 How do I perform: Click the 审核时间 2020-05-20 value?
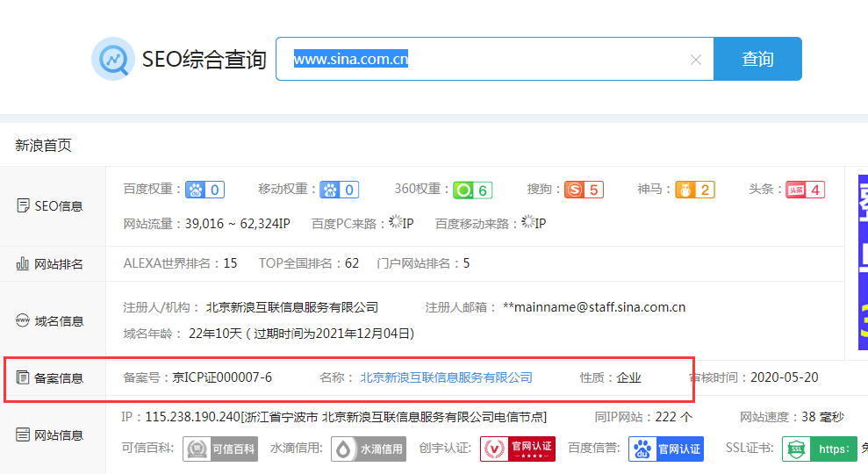click(x=785, y=377)
